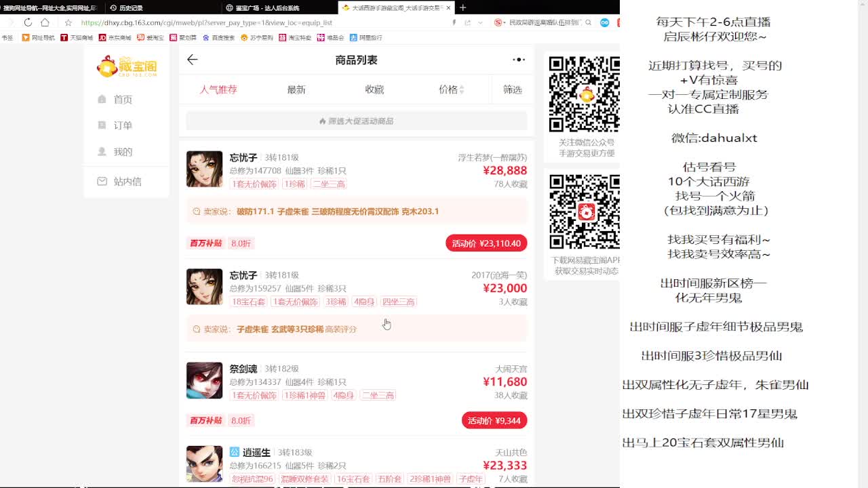Bookmark the page with the star icon
Screen dimensions: 868x488
pos(68,22)
